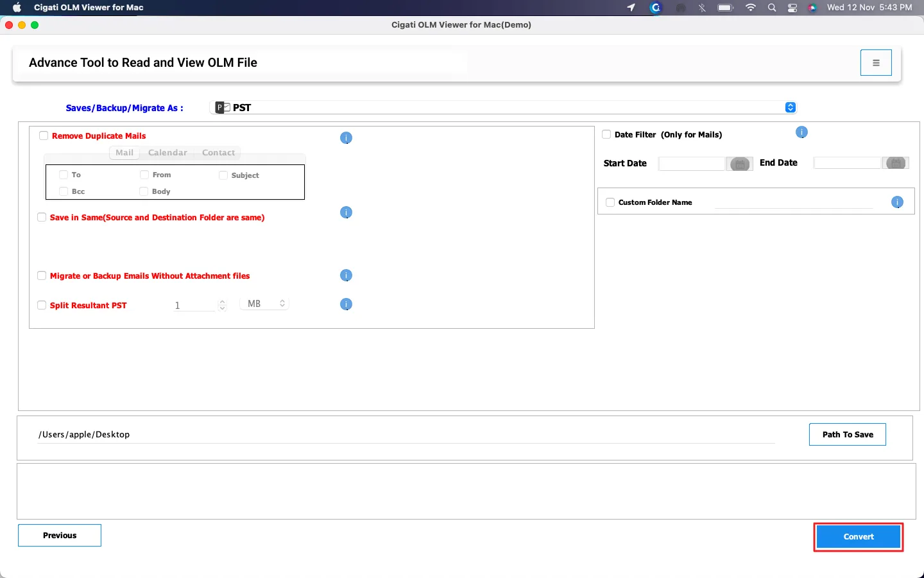
Task: Click info icon for Custom Folder Name
Action: click(897, 202)
